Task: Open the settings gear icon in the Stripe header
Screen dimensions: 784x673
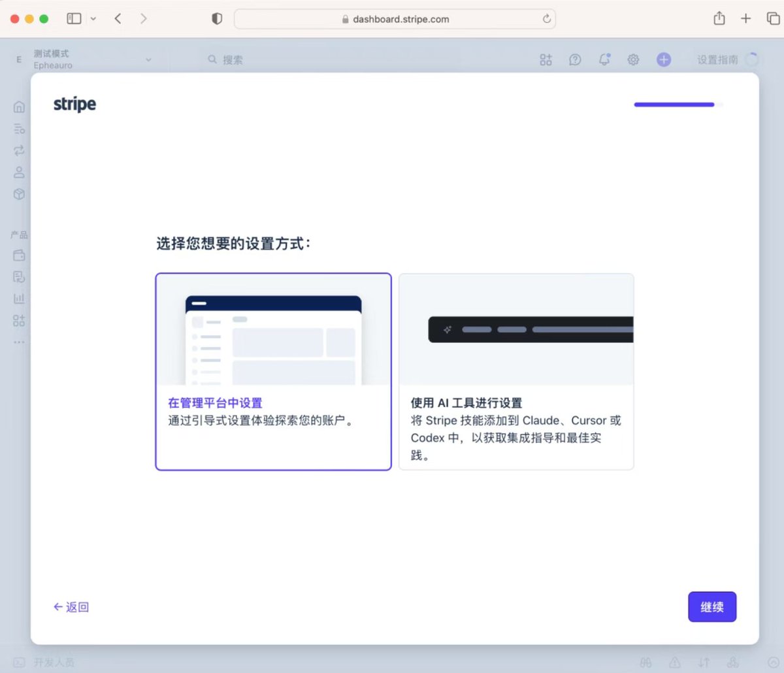Action: [x=633, y=59]
